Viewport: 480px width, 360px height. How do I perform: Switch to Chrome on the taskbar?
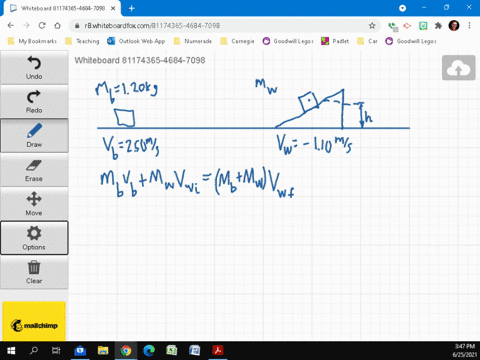coord(126,350)
